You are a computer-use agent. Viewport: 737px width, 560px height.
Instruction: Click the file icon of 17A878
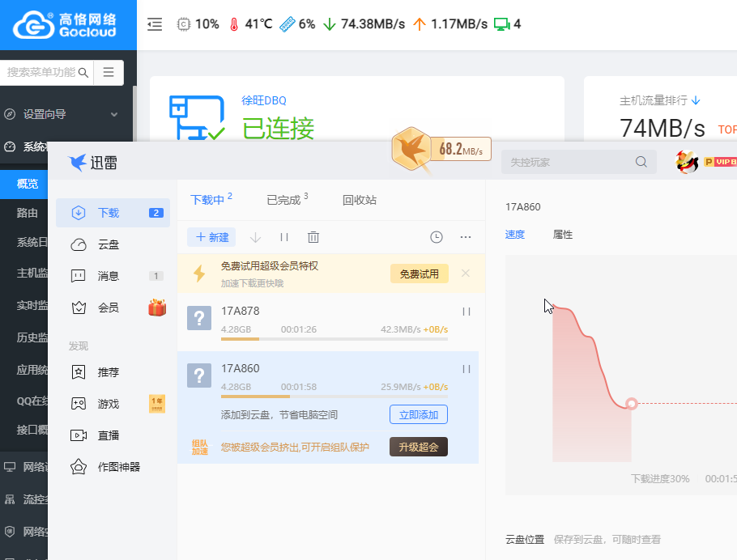pyautogui.click(x=199, y=319)
